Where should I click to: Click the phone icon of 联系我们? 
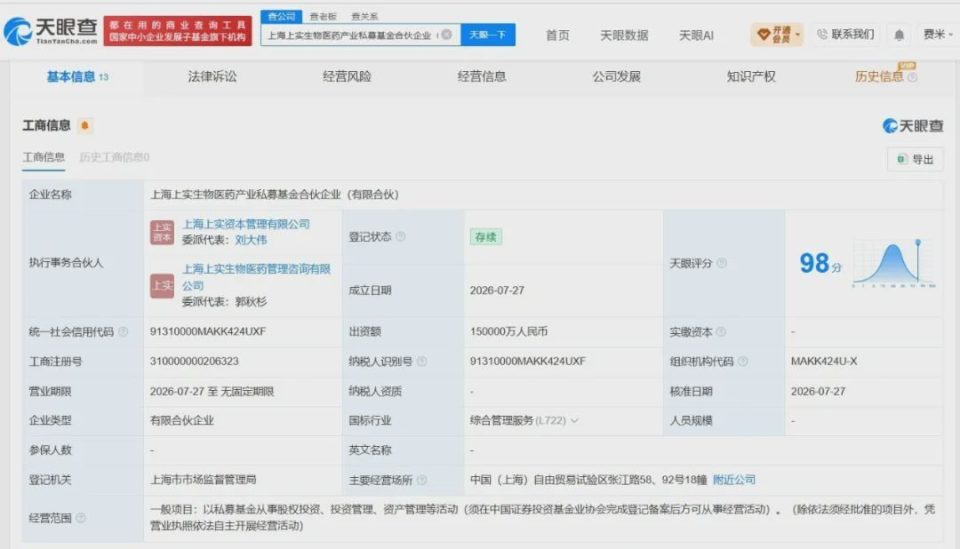click(822, 34)
